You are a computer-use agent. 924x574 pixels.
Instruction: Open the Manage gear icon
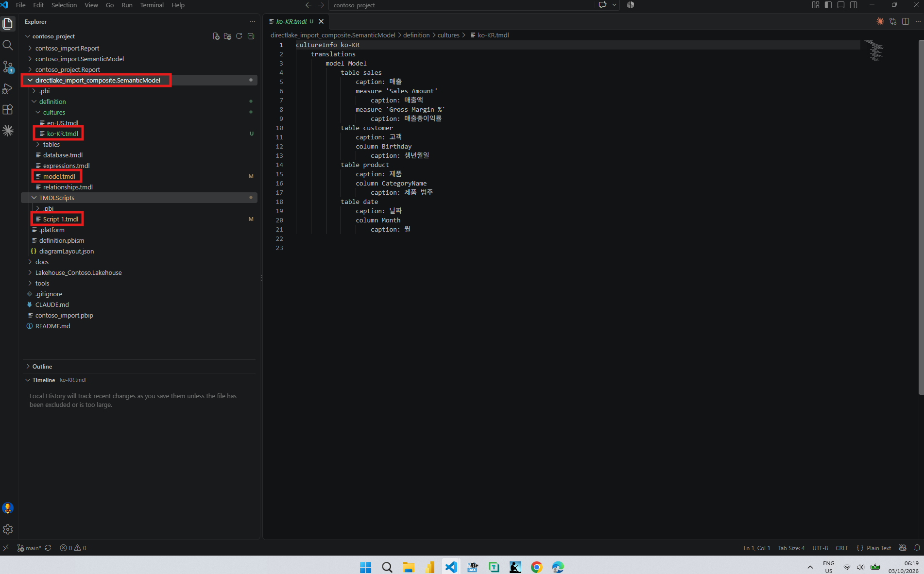(x=8, y=529)
